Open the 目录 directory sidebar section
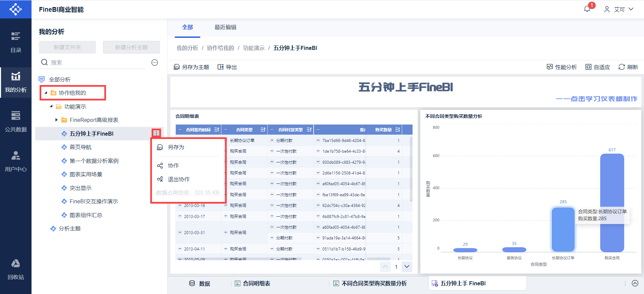Viewport: 644px width, 294px height. [16, 42]
